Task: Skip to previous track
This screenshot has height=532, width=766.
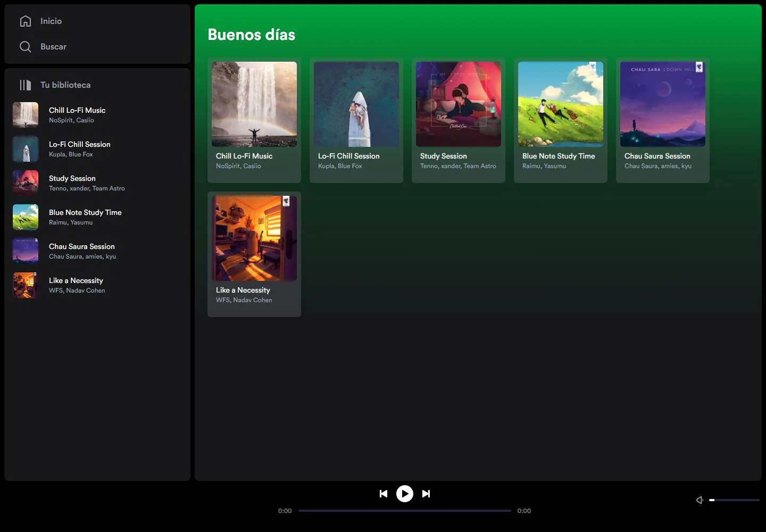Action: coord(384,494)
